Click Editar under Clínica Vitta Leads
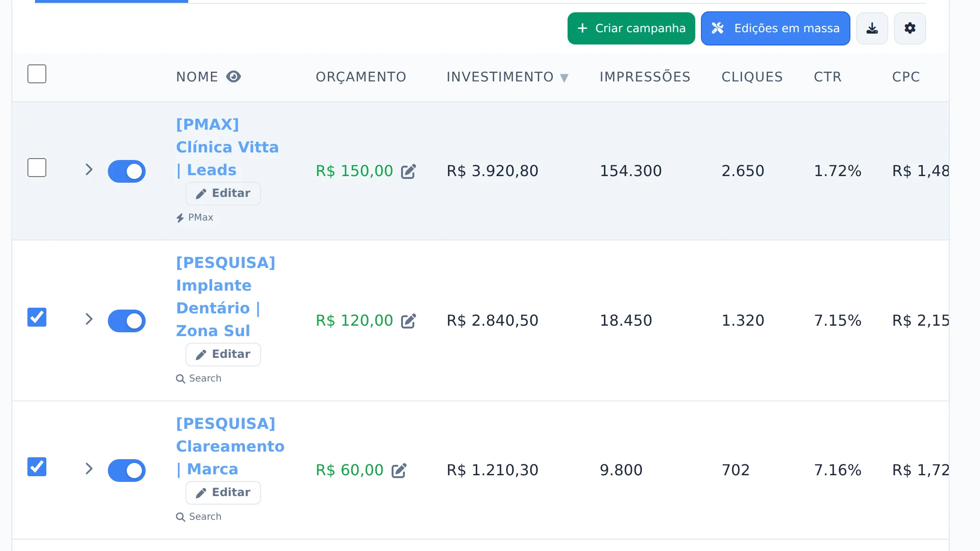The width and height of the screenshot is (980, 551). click(x=223, y=194)
